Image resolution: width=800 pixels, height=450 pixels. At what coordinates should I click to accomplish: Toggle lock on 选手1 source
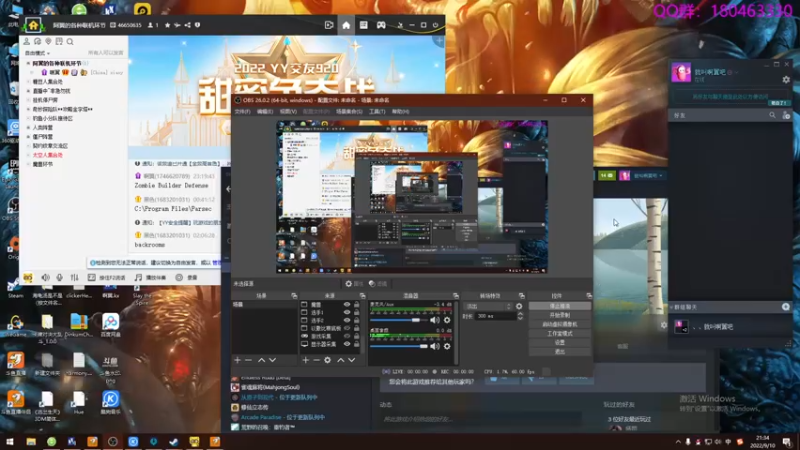point(356,313)
